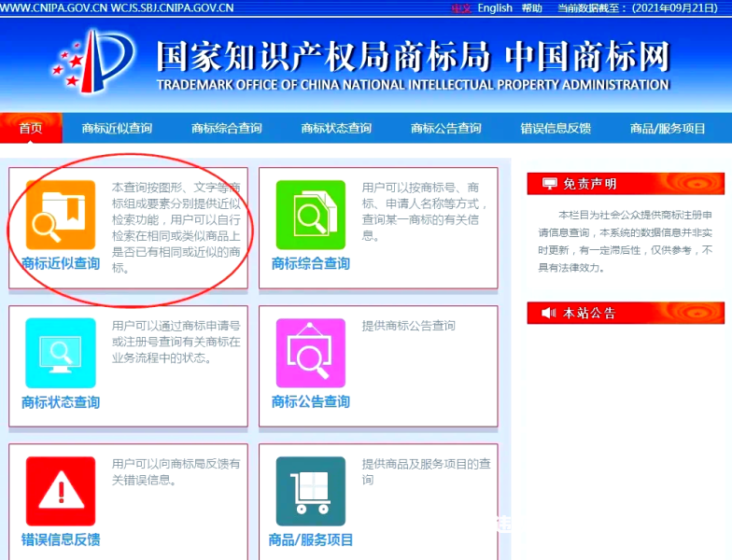Open the 帮助 help link
The width and height of the screenshot is (732, 560).
pyautogui.click(x=532, y=7)
